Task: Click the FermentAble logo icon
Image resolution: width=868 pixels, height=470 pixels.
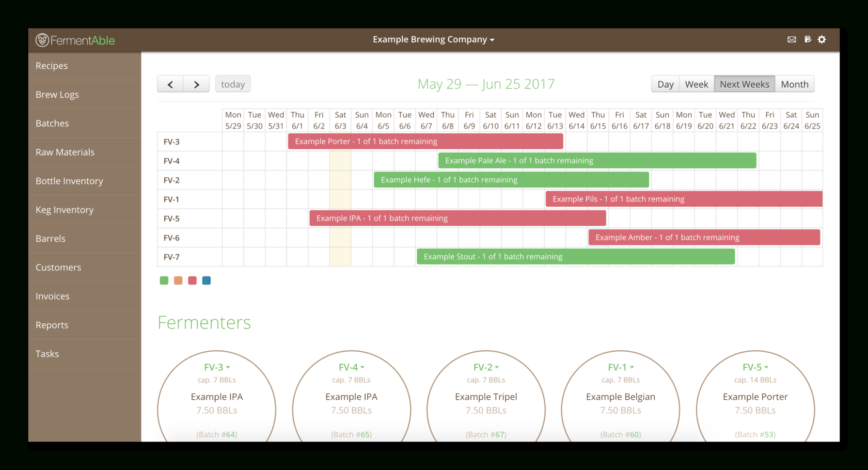Action: coord(41,40)
